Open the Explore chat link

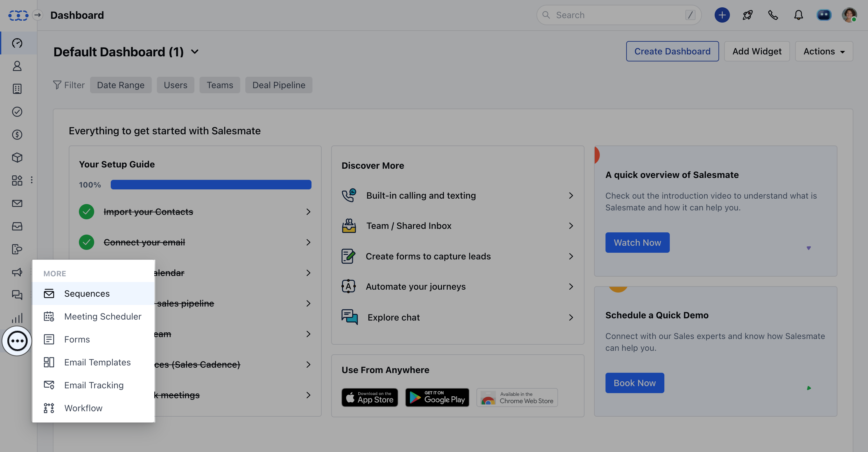(x=393, y=317)
